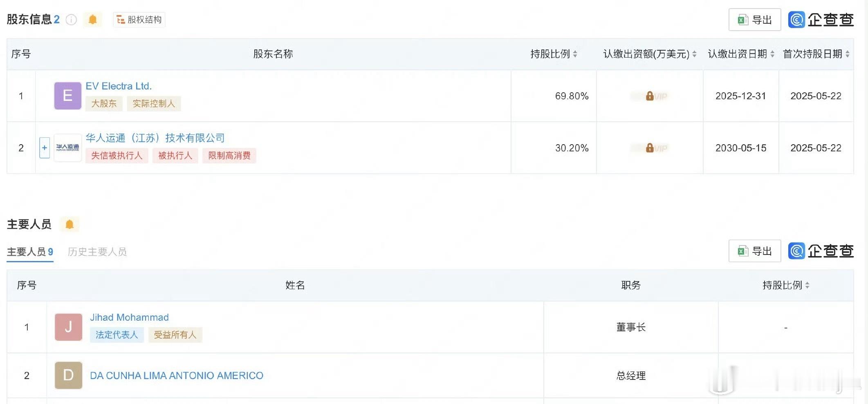The width and height of the screenshot is (868, 404).
Task: Export the 主要人员 table with 导出
Action: pyautogui.click(x=755, y=251)
